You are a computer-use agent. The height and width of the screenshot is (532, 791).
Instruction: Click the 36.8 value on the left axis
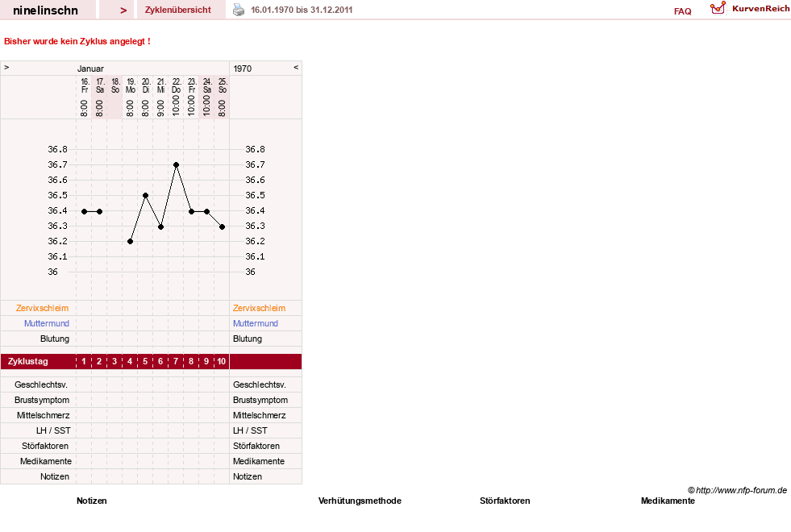pos(57,149)
